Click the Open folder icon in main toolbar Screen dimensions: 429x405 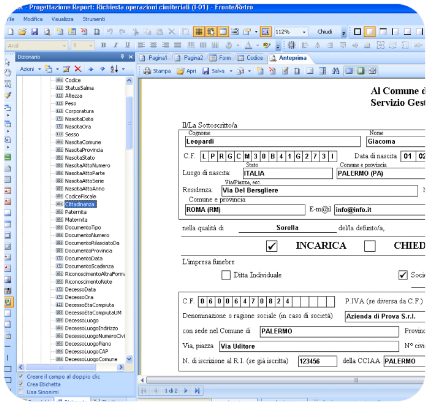click(22, 32)
